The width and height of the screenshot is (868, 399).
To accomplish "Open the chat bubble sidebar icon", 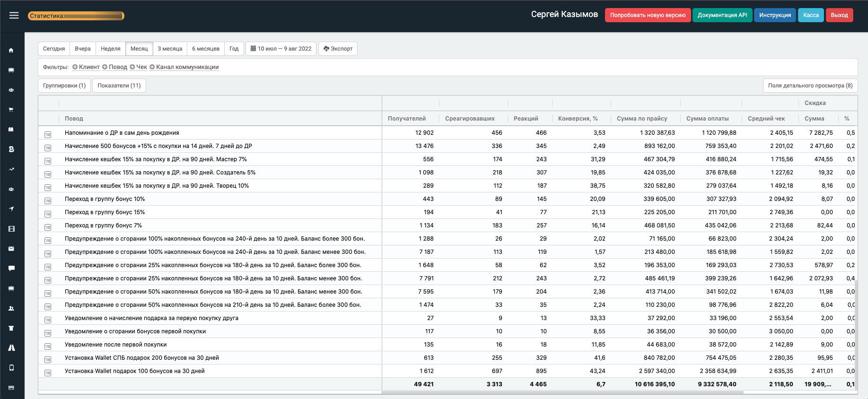I will click(x=11, y=269).
